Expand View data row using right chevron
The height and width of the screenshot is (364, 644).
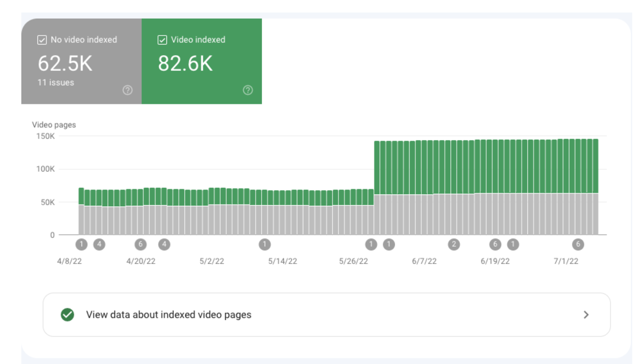click(x=586, y=315)
